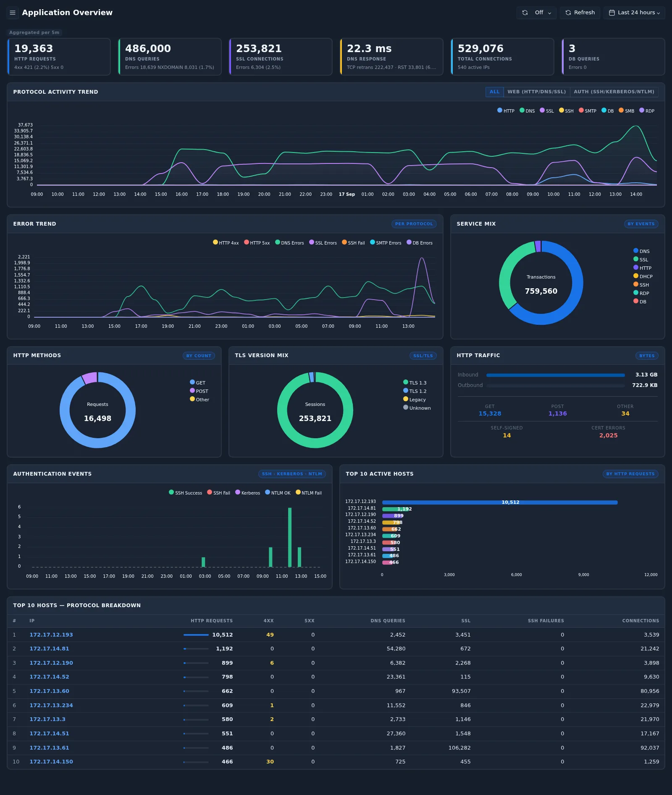672x795 pixels.
Task: Click the BY EVENTS badge
Action: click(x=641, y=224)
